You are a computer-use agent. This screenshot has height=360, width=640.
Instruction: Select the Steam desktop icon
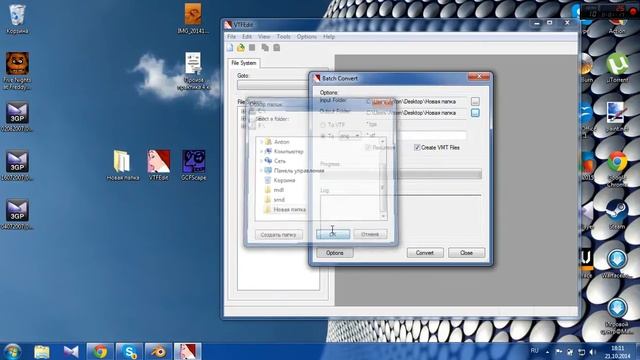[x=617, y=214]
